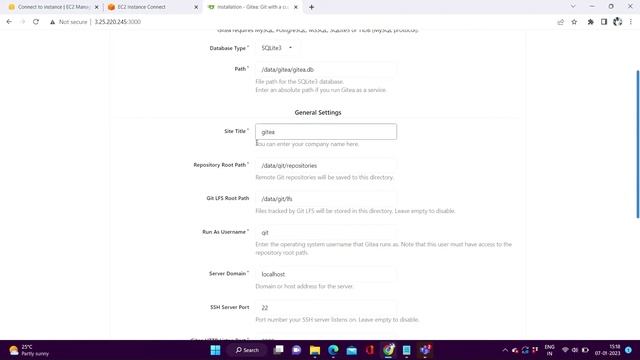Open the notification center badge
The image size is (640, 360).
coord(628,350)
